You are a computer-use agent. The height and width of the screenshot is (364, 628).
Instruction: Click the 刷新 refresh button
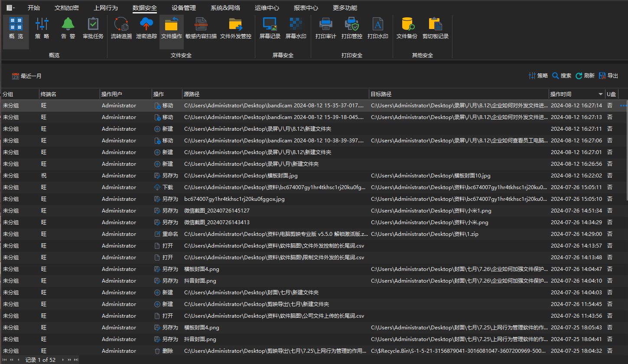[585, 76]
